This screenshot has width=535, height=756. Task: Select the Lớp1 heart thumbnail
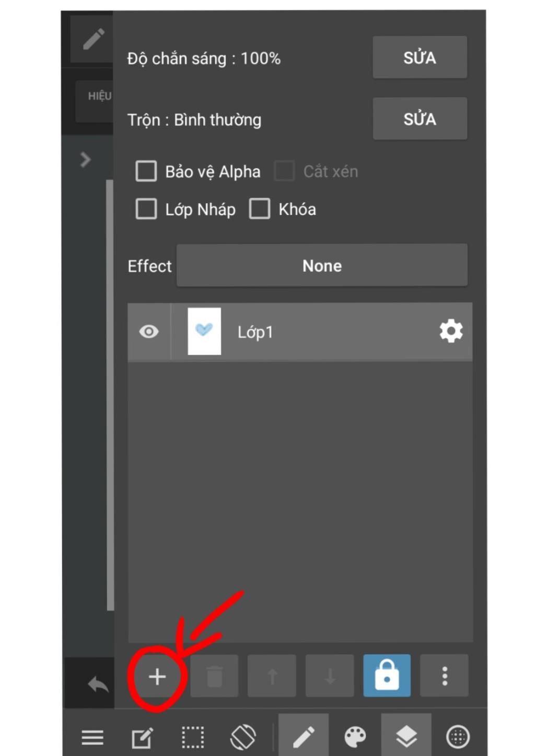tap(204, 331)
